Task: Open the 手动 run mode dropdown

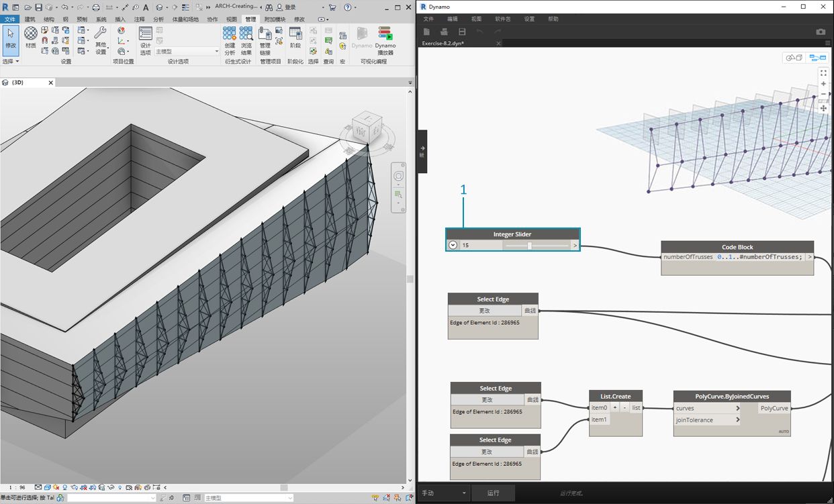Action: pyautogui.click(x=443, y=493)
